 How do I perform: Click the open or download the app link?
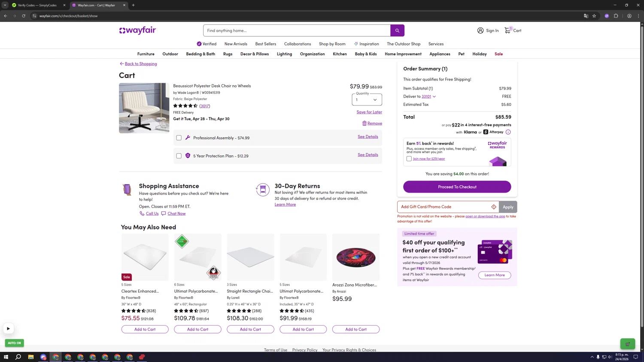point(485,216)
